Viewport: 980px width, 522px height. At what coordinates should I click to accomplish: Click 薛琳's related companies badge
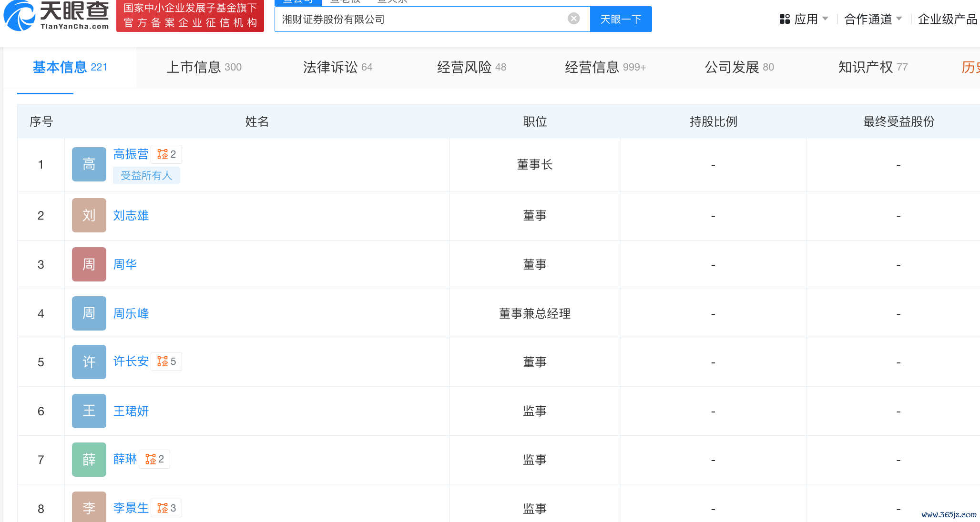click(154, 459)
